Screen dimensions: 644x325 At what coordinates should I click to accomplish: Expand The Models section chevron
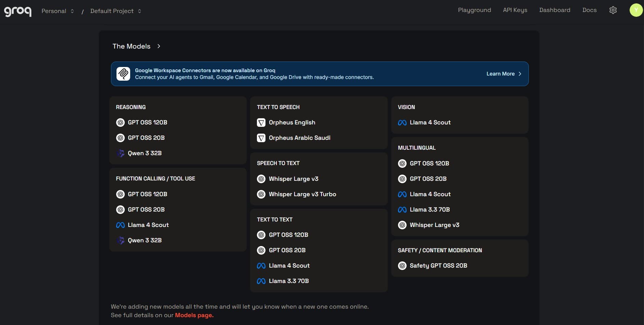click(x=159, y=46)
